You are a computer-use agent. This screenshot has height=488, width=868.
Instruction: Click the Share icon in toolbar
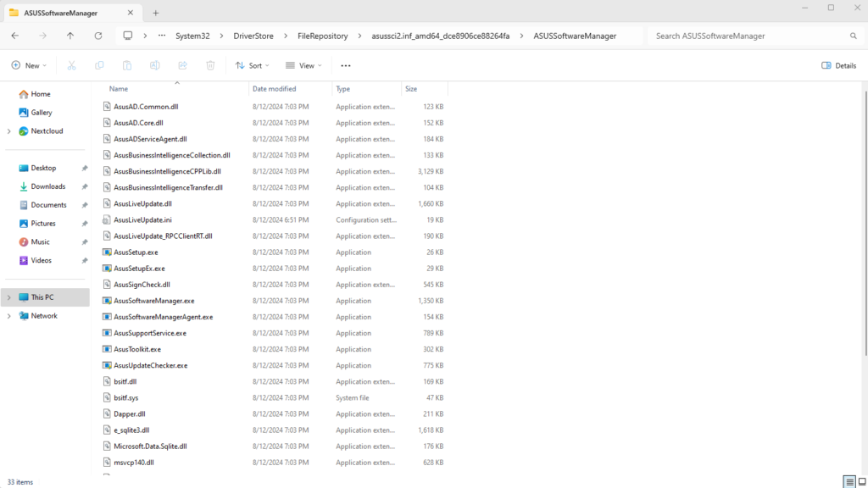182,65
